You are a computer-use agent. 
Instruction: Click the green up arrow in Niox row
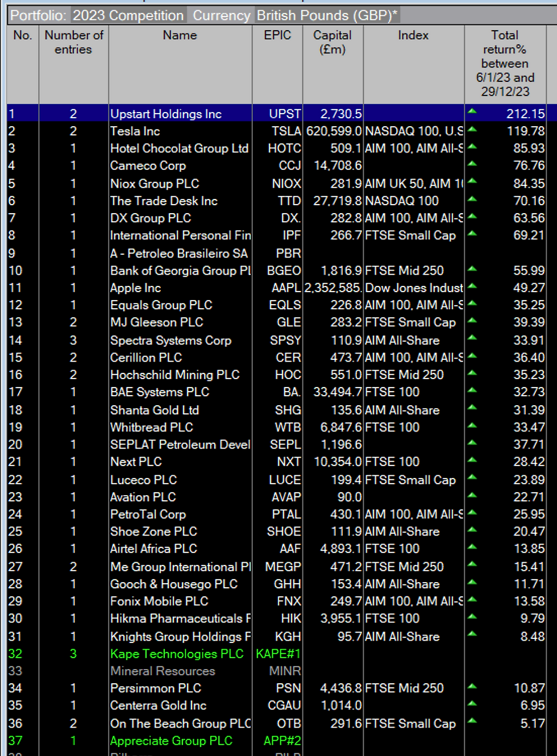tap(472, 181)
